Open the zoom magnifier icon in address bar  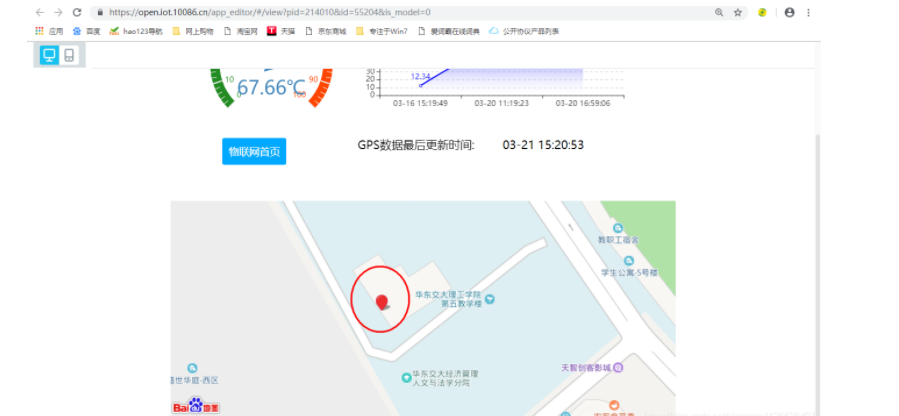point(719,12)
